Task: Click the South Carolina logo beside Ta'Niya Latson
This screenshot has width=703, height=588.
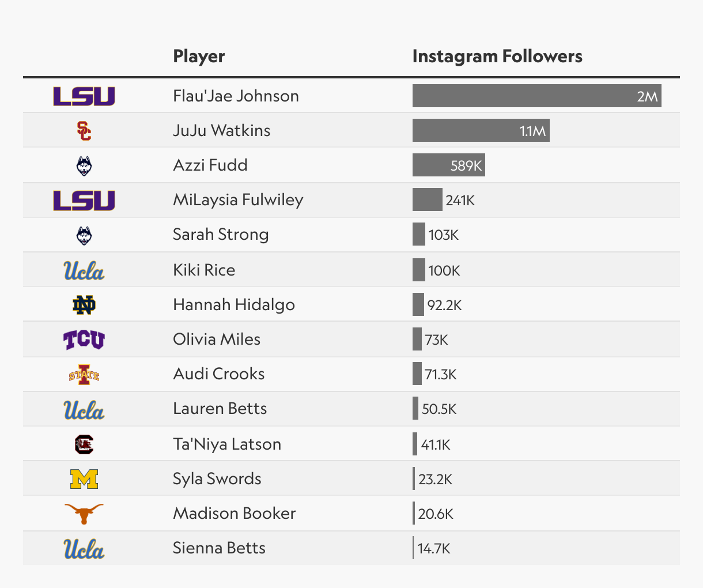Action: (x=84, y=444)
